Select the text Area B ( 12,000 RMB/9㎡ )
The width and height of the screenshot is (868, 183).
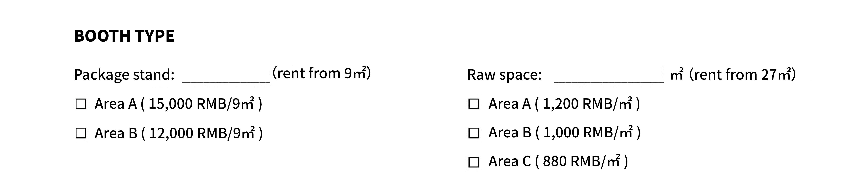179,133
